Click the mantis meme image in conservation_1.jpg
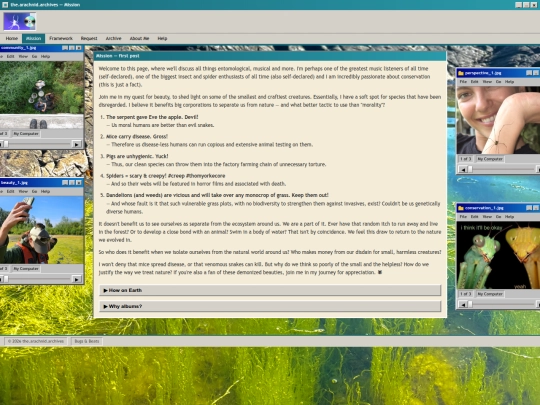Screen dimensions: 540x405 pyautogui.click(x=498, y=255)
